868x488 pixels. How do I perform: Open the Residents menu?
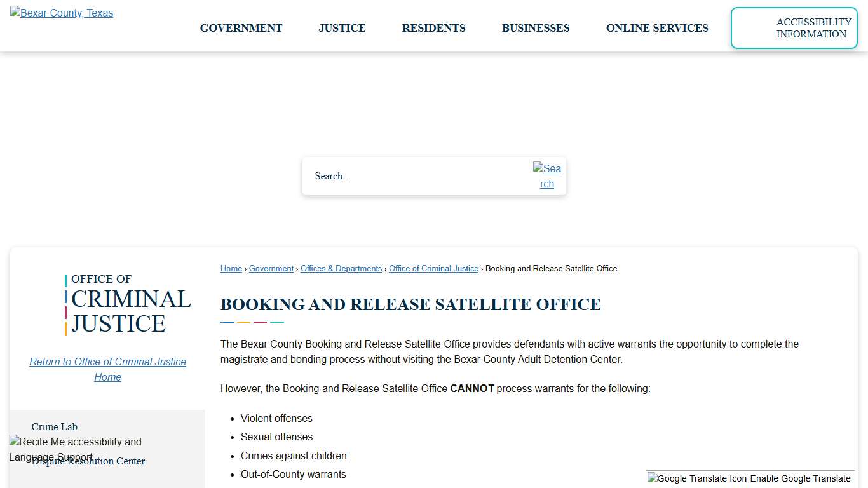coord(433,28)
